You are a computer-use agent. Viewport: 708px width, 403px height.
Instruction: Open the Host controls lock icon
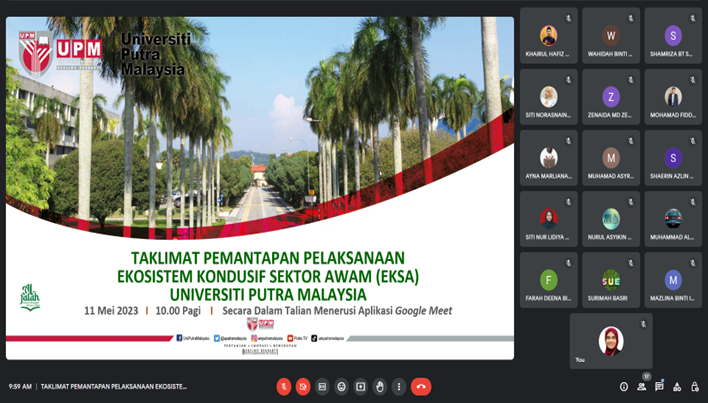pos(695,387)
